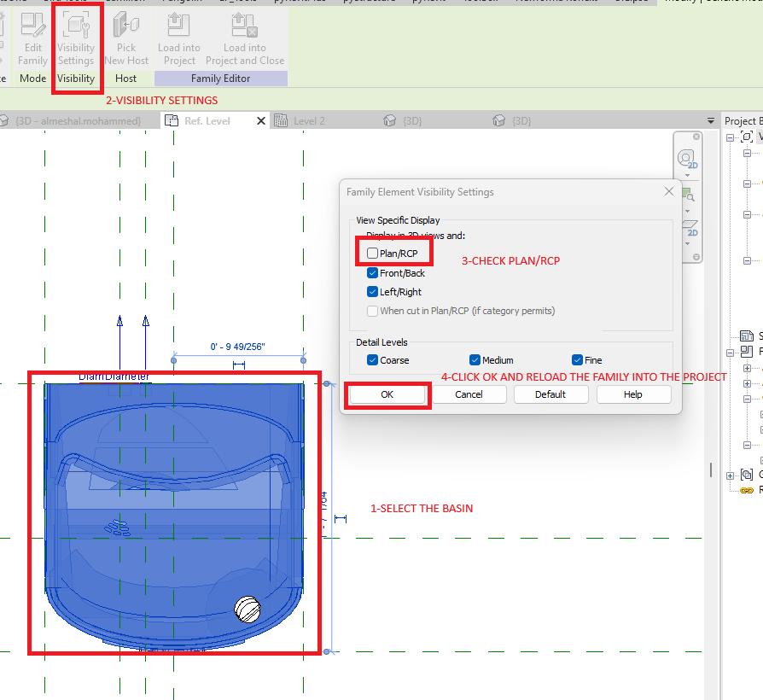Expand the Families node in Project Browser
Image resolution: width=763 pixels, height=700 pixels.
(x=730, y=353)
